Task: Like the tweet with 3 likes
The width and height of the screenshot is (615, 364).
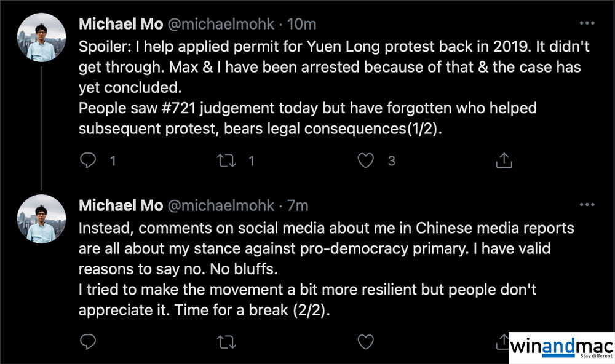Action: 366,161
